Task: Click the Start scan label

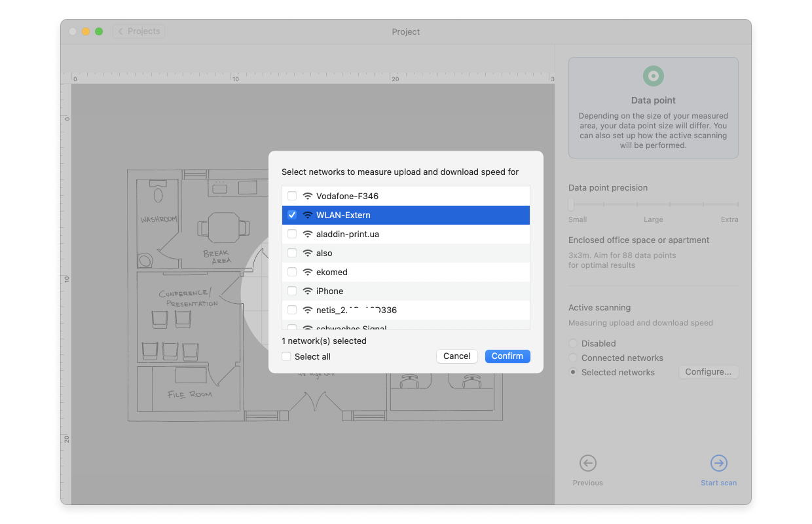Action: (x=718, y=483)
